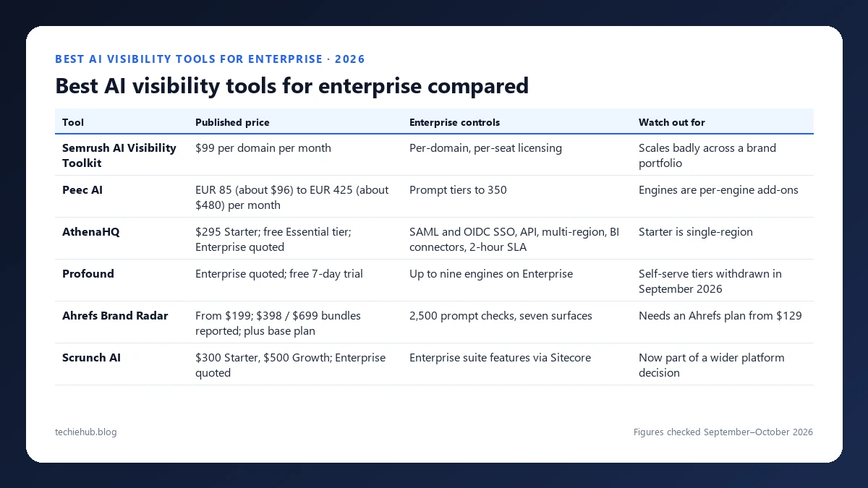Screen dimensions: 868x488
Task: Click 'Now part of a wider platform decision'
Action: (x=712, y=365)
